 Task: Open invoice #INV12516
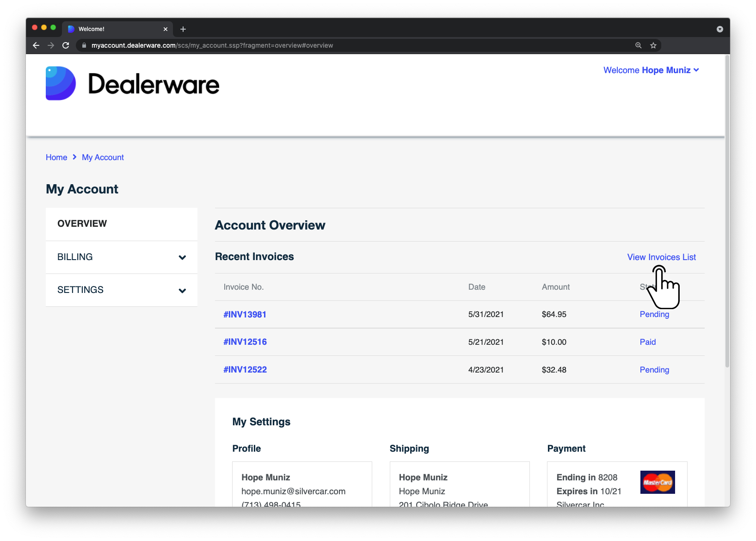click(245, 342)
